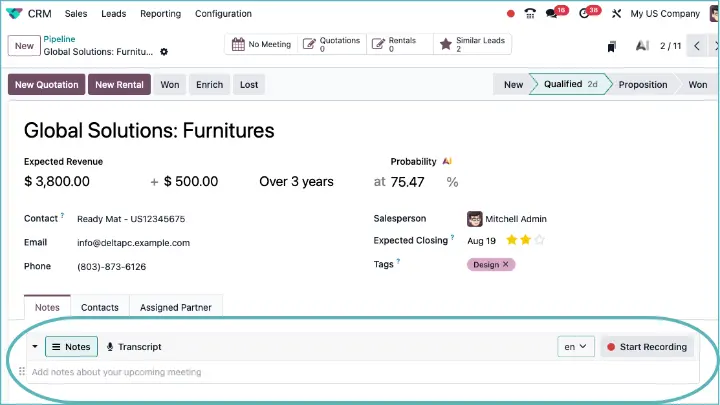Click the Contact help question mark
The height and width of the screenshot is (405, 720).
[x=62, y=215]
